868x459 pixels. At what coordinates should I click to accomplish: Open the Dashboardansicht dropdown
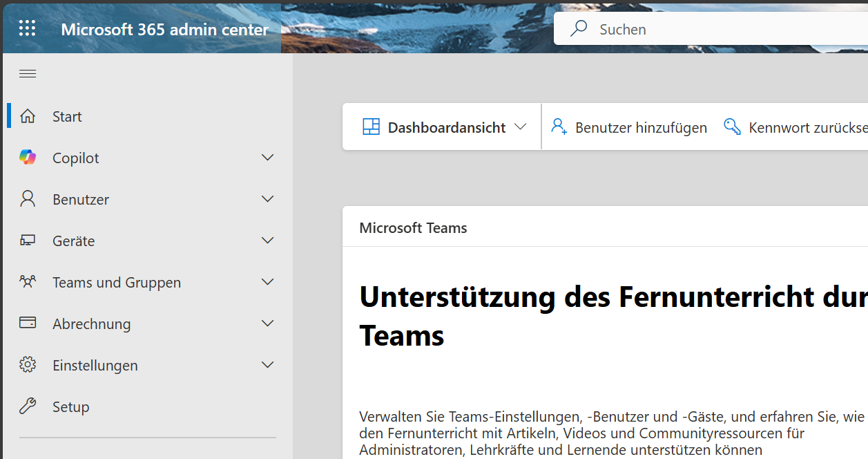(445, 127)
